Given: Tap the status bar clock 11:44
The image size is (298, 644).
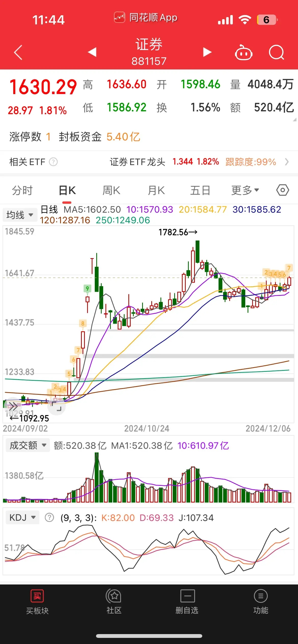Looking at the screenshot, I should (48, 20).
